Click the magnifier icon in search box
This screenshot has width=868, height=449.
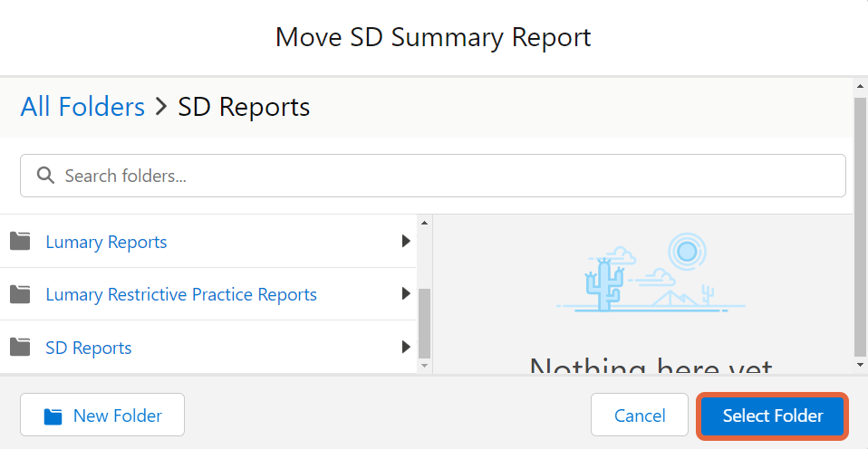pyautogui.click(x=45, y=176)
